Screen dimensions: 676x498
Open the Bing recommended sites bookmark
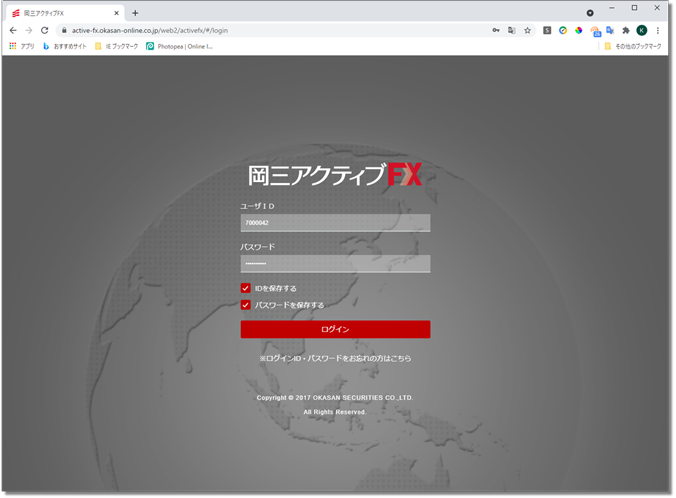[65, 46]
